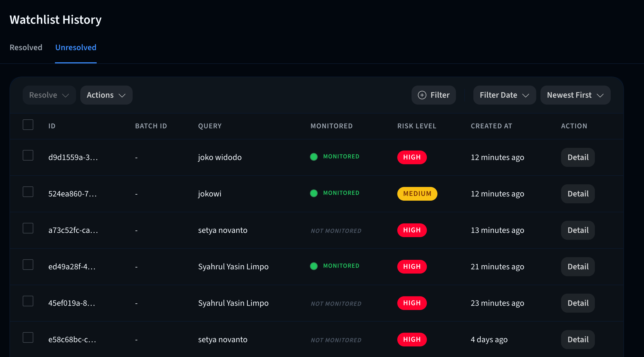
Task: Click the RISK LEVEL column header
Action: point(417,126)
